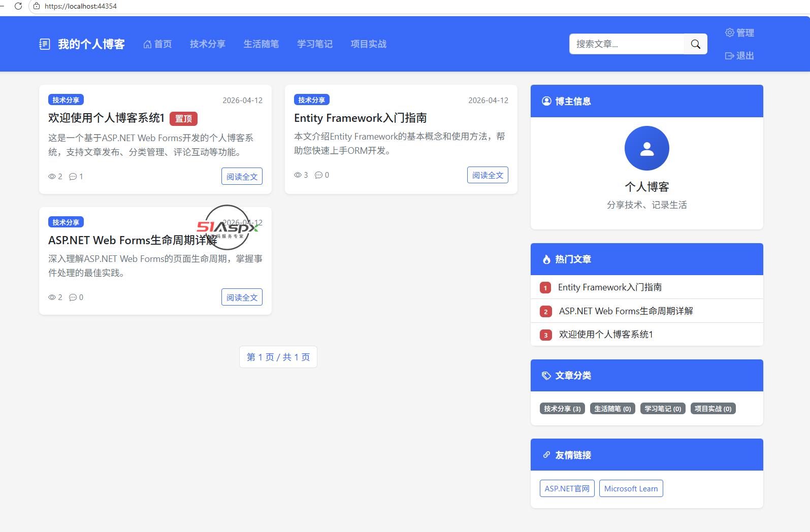Click the home icon 首页 nav item
Viewport: 810px width, 532px height.
[157, 44]
